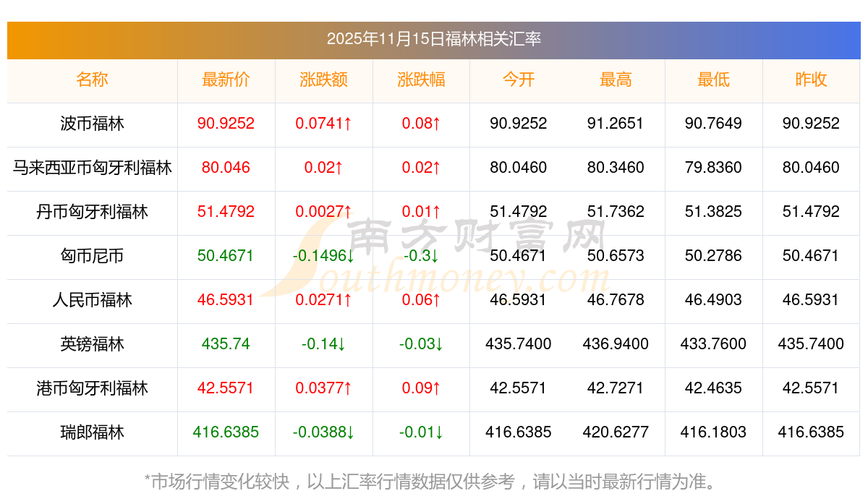The image size is (868, 504).
Task: Select 今开 value 416.6385 for 瑞郎福林
Action: click(x=519, y=432)
